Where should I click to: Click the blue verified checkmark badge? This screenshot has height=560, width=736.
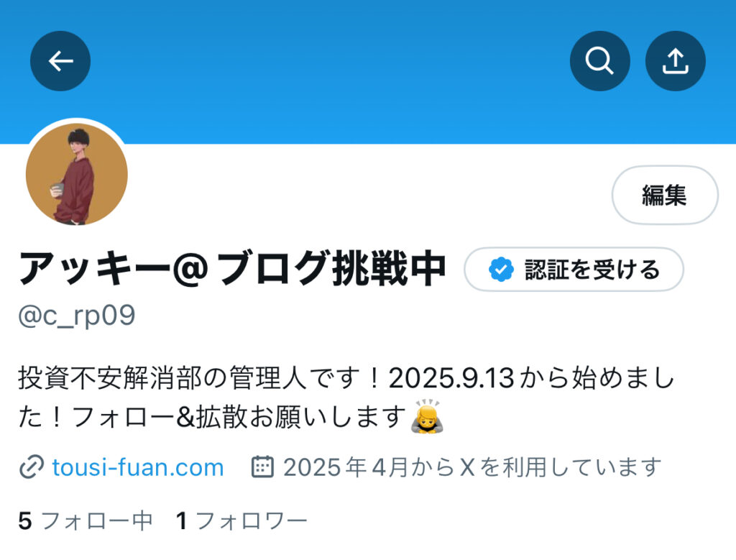501,270
